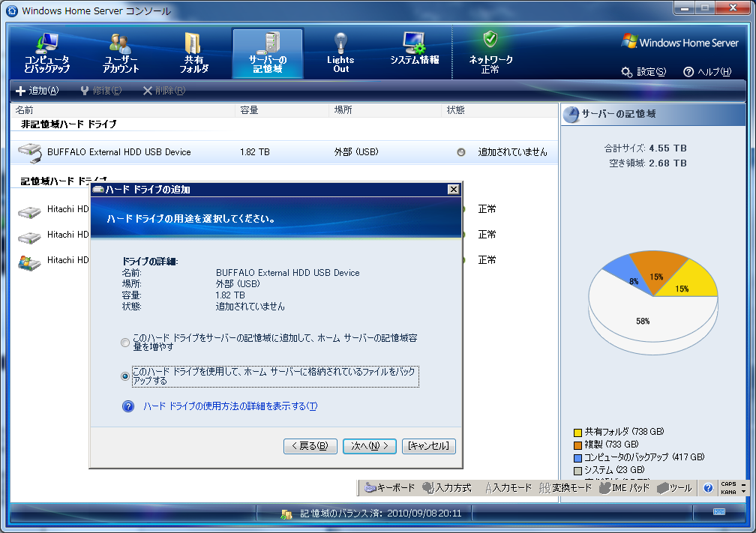
Task: Click the 修復 repair toolbar button
Action: tap(100, 91)
